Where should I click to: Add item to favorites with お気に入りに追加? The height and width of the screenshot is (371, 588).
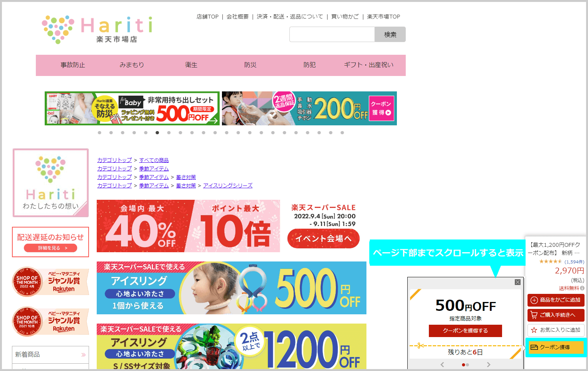[x=556, y=330]
